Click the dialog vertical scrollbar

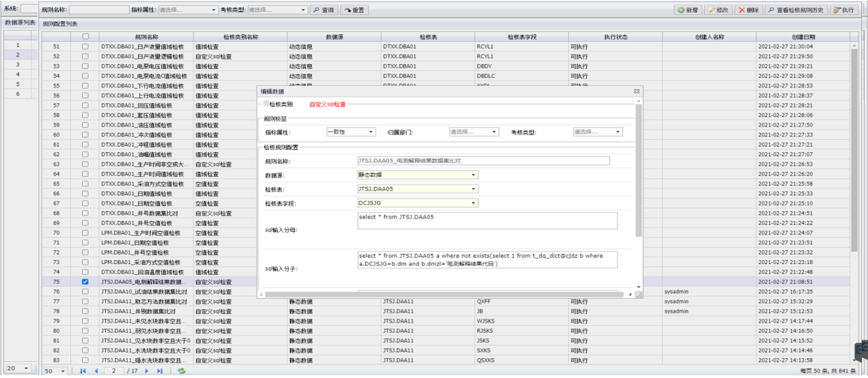pos(639,171)
